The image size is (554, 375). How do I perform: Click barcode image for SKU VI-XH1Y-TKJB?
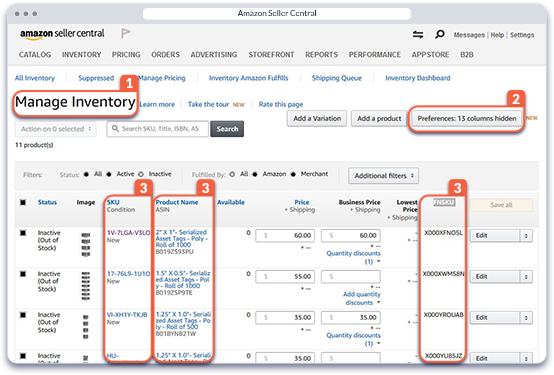click(x=86, y=327)
